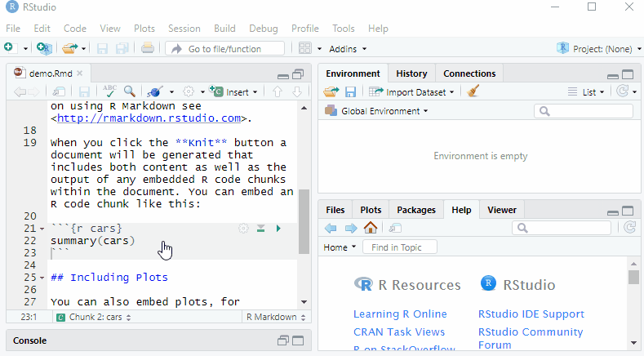Click the Environment search field

click(584, 111)
